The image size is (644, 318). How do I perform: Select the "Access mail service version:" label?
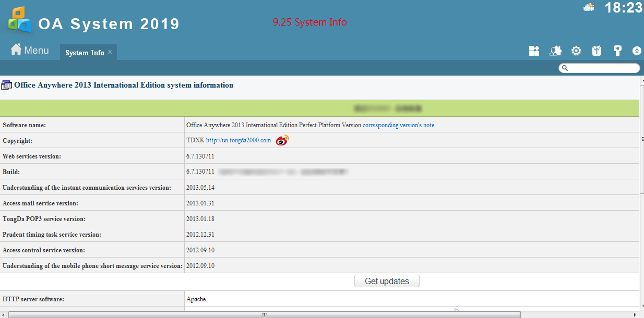(x=41, y=203)
